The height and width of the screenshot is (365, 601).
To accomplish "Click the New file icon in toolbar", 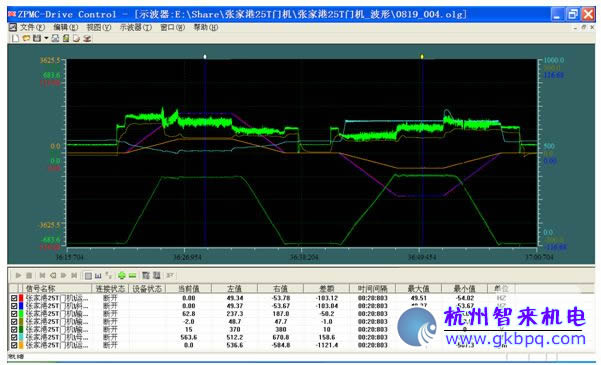I will pos(15,38).
